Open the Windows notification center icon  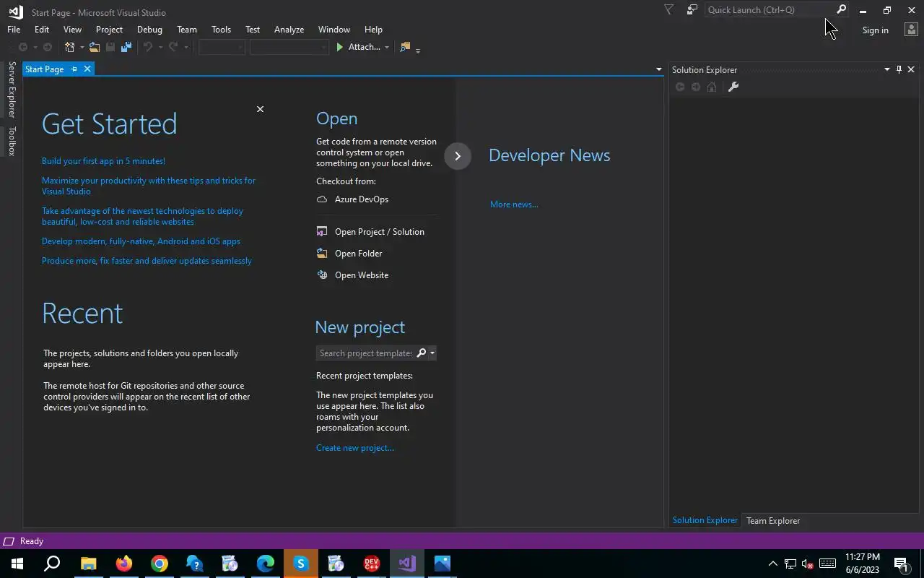tap(900, 564)
